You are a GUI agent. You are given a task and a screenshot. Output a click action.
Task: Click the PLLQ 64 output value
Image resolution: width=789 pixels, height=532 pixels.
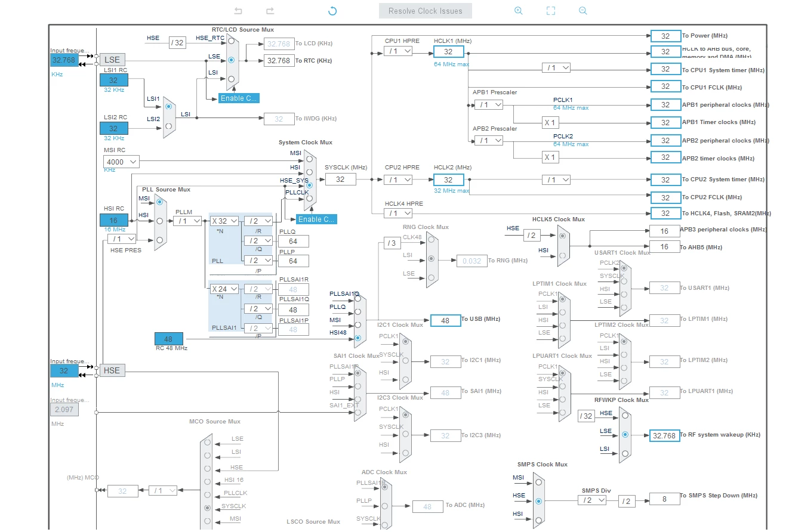(x=293, y=241)
